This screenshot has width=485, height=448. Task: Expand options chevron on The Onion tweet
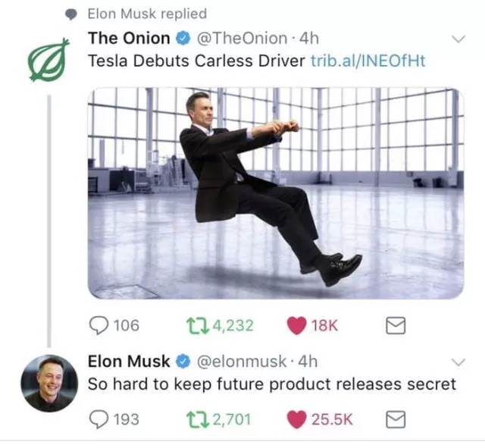(x=458, y=39)
